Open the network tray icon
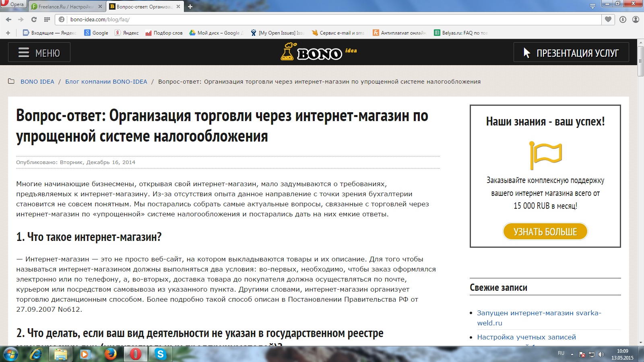 click(x=592, y=354)
